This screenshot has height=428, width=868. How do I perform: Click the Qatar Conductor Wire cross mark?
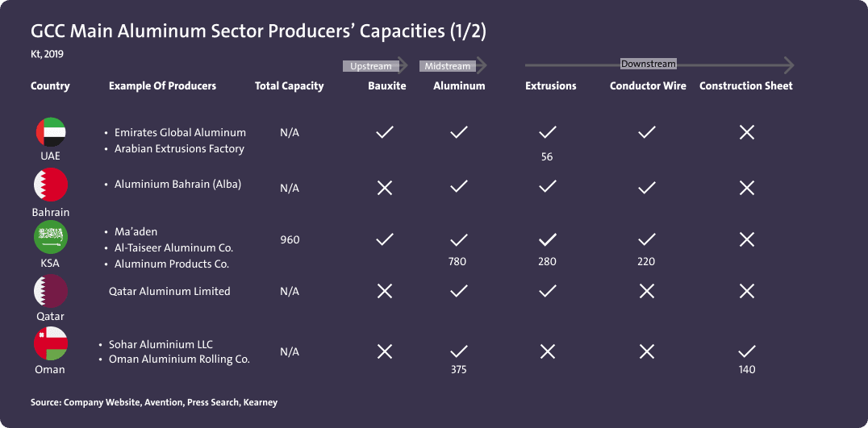click(x=647, y=291)
